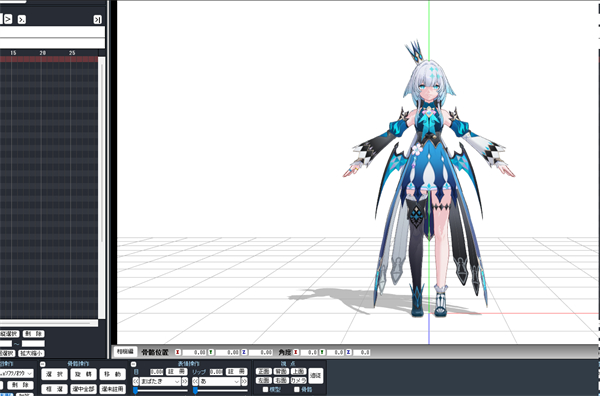Screen dimensions: 600x396
Task: Jump to last frame with >| button
Action: (x=98, y=20)
